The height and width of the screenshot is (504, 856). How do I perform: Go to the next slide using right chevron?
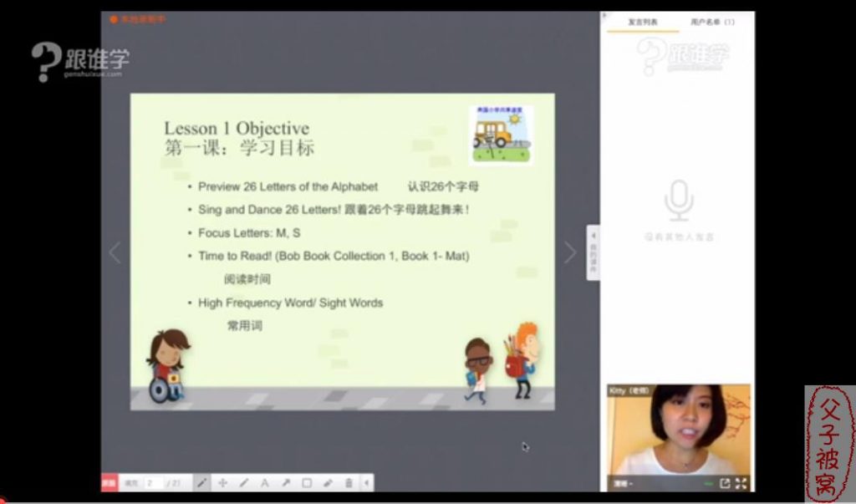tap(570, 252)
